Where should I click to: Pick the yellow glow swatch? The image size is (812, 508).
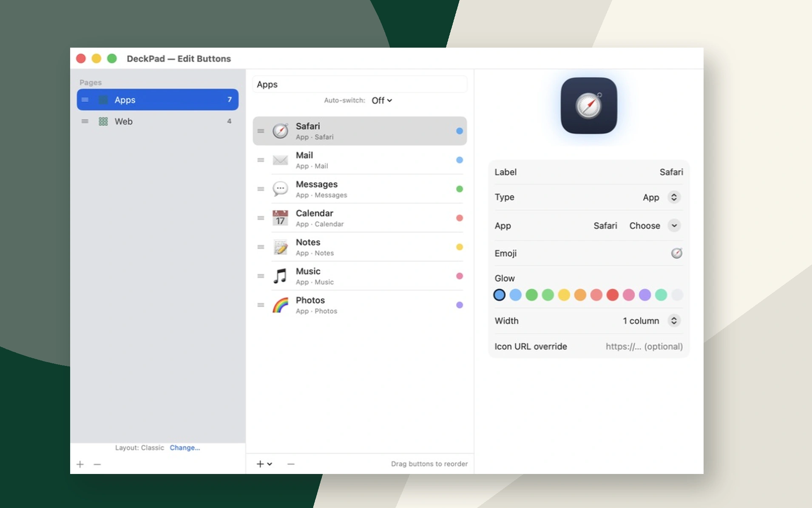click(564, 295)
